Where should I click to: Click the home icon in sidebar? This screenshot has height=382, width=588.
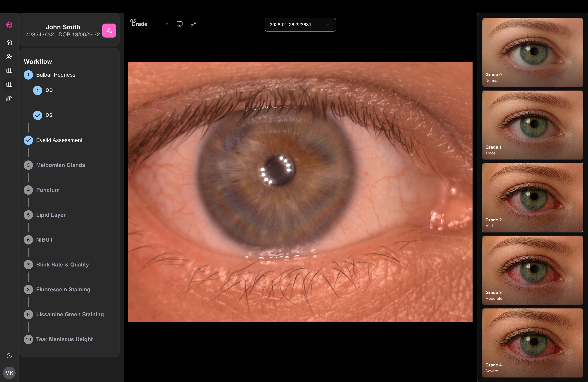(x=9, y=43)
